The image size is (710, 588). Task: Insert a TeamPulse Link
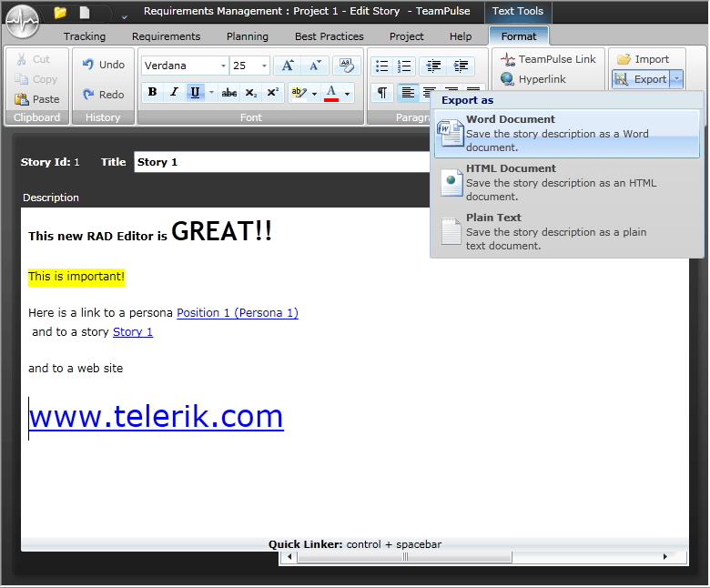click(548, 59)
